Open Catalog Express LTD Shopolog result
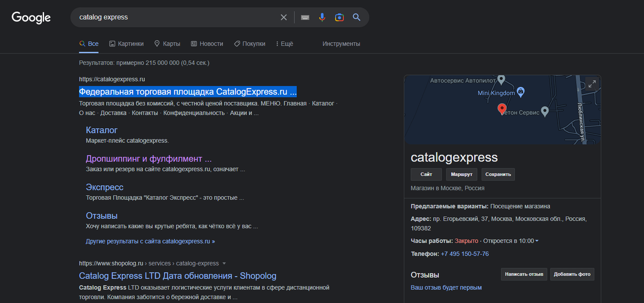Image resolution: width=644 pixels, height=303 pixels. click(178, 276)
